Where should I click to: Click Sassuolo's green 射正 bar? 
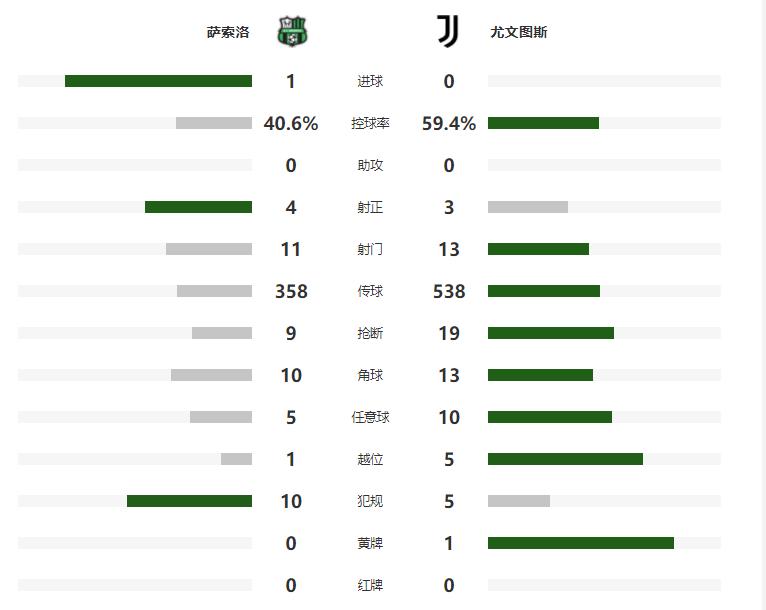pos(198,207)
